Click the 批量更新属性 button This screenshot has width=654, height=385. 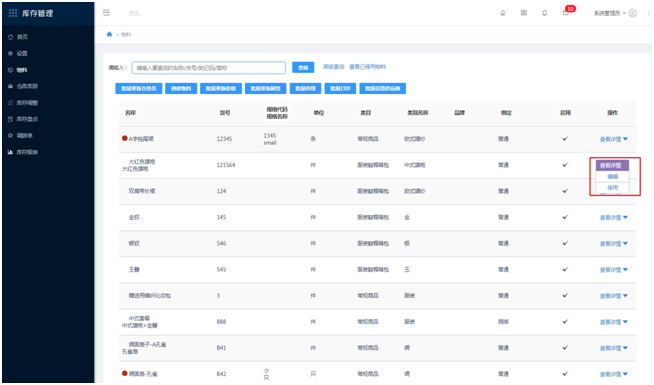(x=266, y=88)
